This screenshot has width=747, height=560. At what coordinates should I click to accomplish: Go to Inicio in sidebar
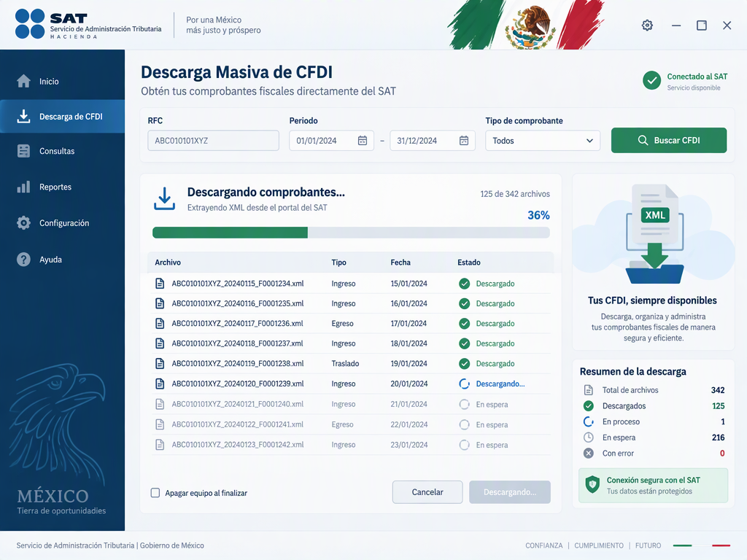[63, 82]
